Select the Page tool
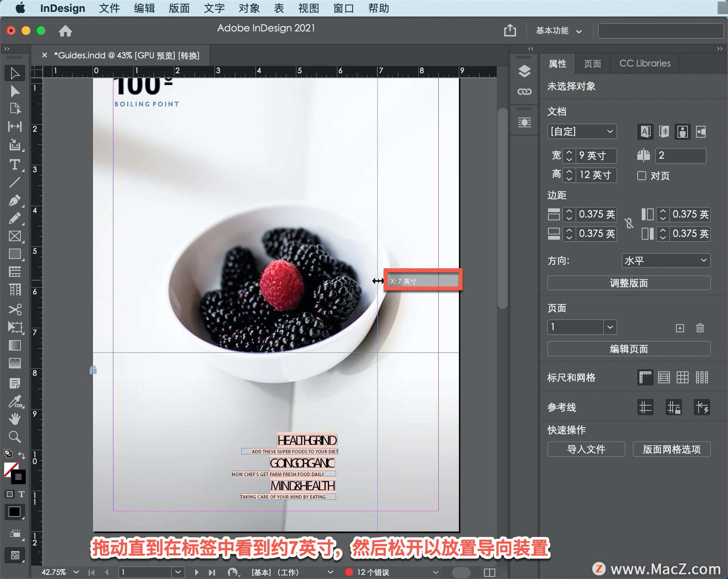Image resolution: width=728 pixels, height=579 pixels. [x=15, y=109]
